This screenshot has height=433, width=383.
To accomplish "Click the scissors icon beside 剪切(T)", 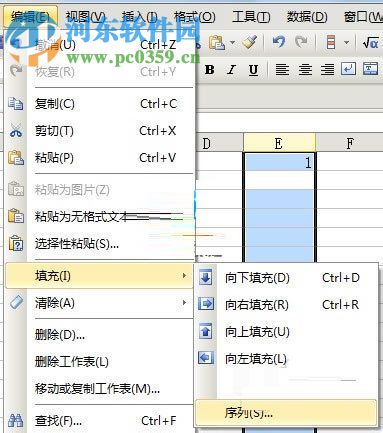I will click(x=16, y=130).
